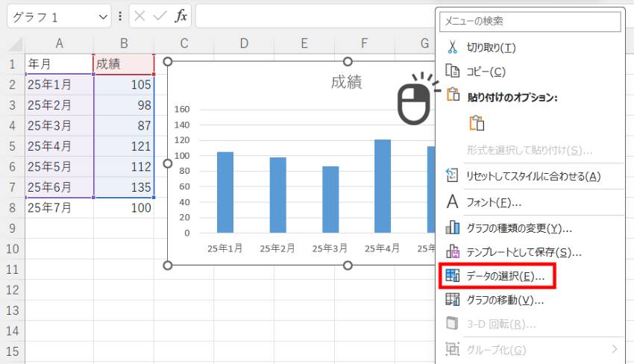Click the three-dot handle beside name box
634x364 pixels.
pyautogui.click(x=120, y=16)
